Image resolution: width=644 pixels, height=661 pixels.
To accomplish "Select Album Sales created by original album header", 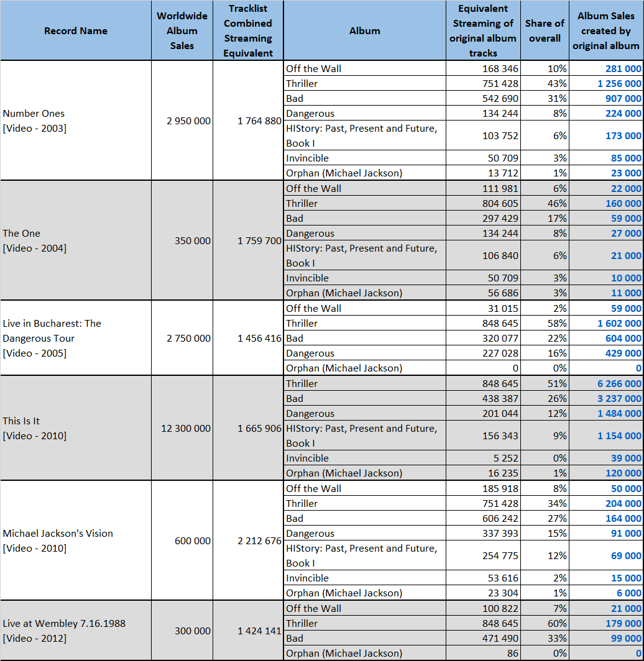I will click(606, 30).
